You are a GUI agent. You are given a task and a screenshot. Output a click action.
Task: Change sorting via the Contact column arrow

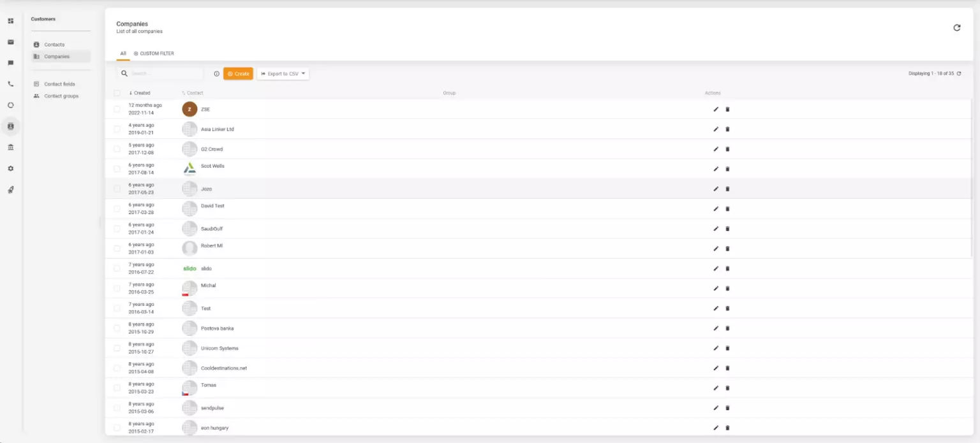click(183, 92)
